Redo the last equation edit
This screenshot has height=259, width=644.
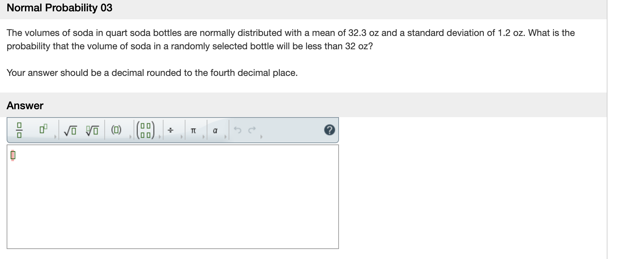[252, 130]
